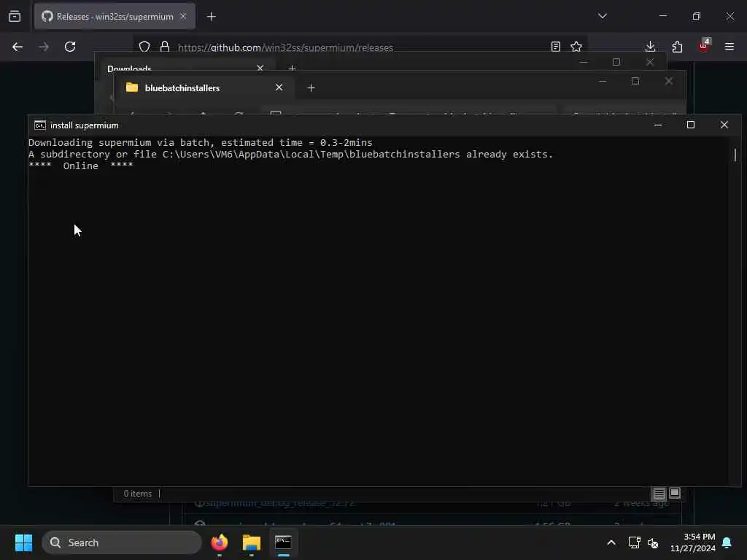The image size is (747, 560).
Task: Open uBlock Origin extension icon
Action: (704, 46)
